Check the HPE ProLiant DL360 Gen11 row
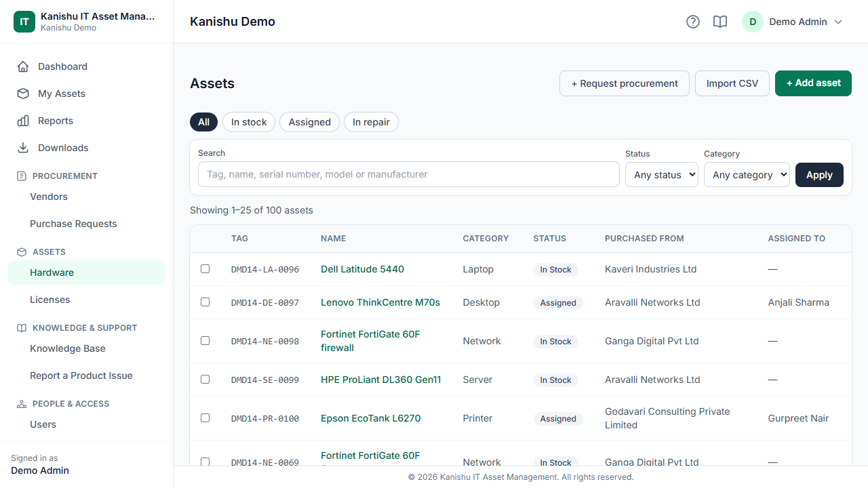Image resolution: width=868 pixels, height=488 pixels. point(205,380)
